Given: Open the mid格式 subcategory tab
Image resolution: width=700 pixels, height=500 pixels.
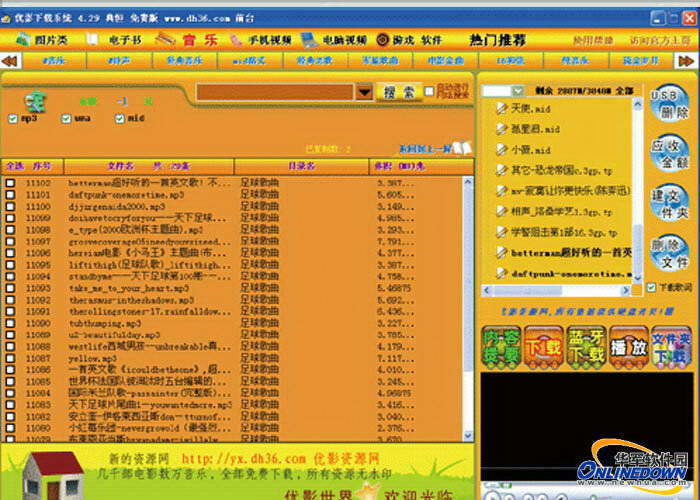Looking at the screenshot, I should (250, 60).
